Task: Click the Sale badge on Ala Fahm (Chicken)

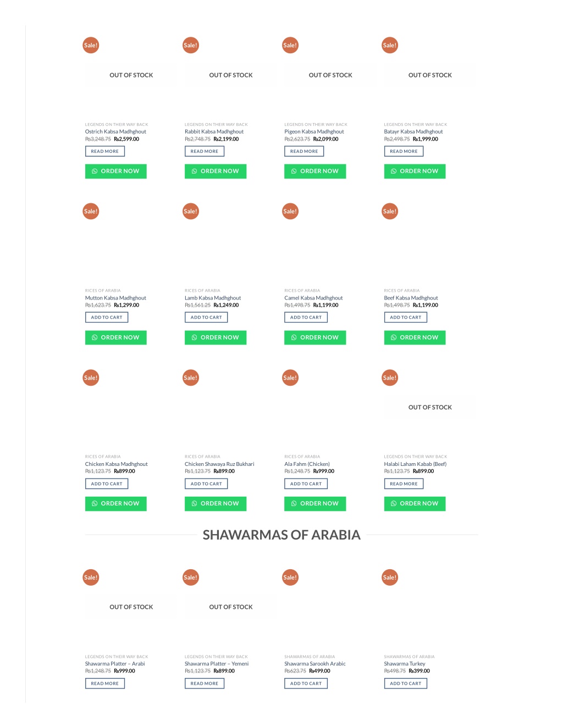Action: pyautogui.click(x=290, y=378)
